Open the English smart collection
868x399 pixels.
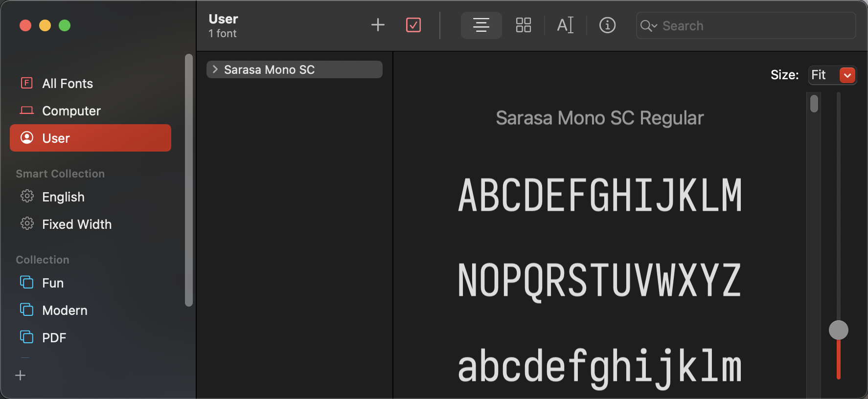pos(91,197)
